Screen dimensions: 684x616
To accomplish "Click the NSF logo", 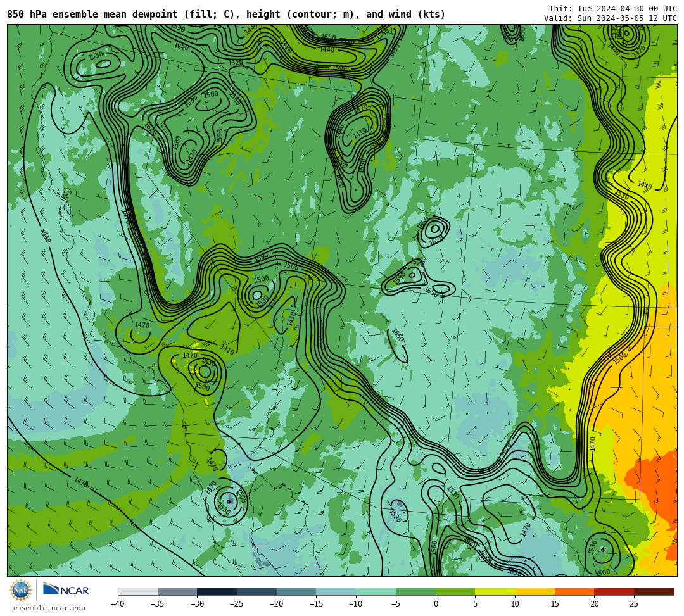I will 20,590.
